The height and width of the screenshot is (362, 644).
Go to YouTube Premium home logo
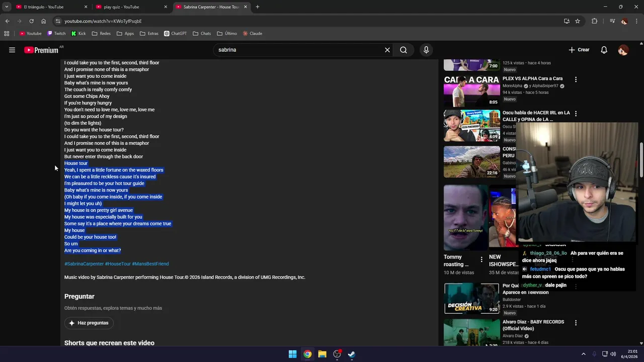click(x=41, y=50)
